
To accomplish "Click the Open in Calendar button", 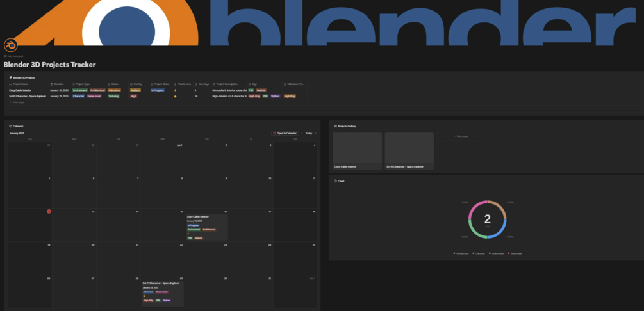I will (x=285, y=133).
